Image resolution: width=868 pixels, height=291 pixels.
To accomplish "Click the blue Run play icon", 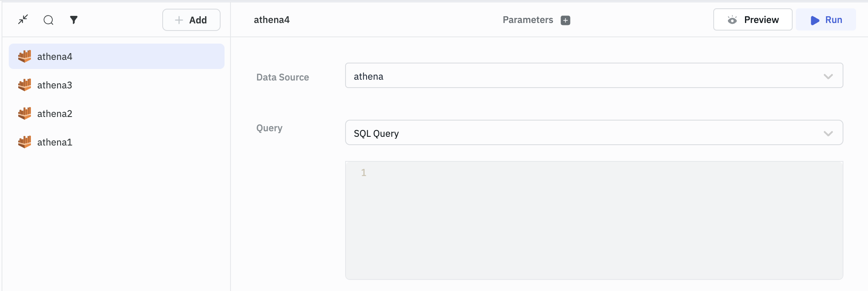I will click(x=815, y=20).
